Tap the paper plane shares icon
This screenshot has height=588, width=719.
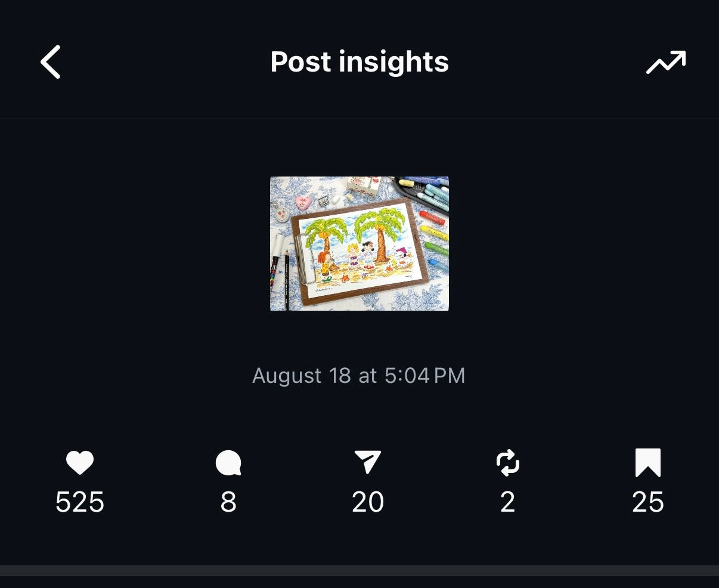pyautogui.click(x=368, y=462)
